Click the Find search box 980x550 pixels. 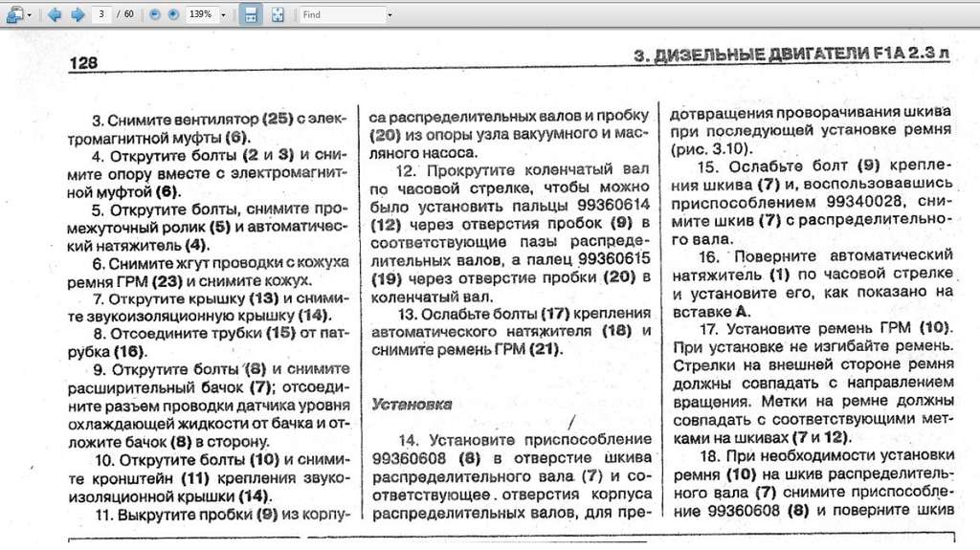343,14
